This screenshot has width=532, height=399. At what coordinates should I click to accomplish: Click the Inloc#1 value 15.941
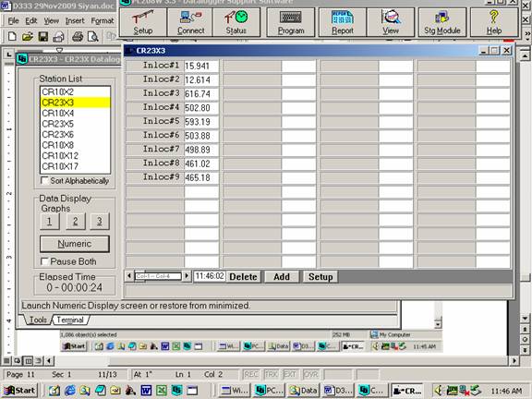pyautogui.click(x=201, y=66)
